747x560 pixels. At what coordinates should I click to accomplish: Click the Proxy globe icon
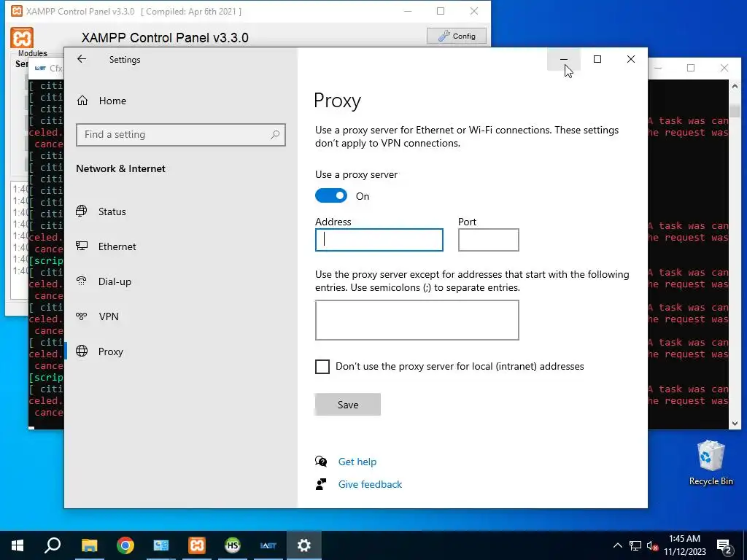pos(82,351)
